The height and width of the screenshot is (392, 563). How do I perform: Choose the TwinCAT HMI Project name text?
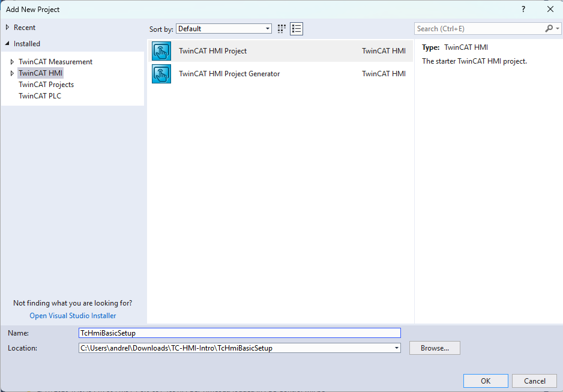click(213, 51)
